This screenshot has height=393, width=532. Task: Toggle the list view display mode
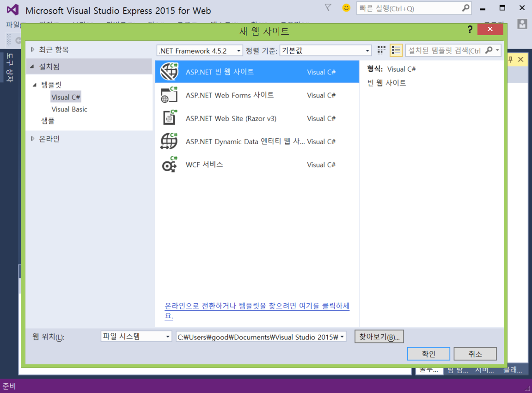point(396,50)
